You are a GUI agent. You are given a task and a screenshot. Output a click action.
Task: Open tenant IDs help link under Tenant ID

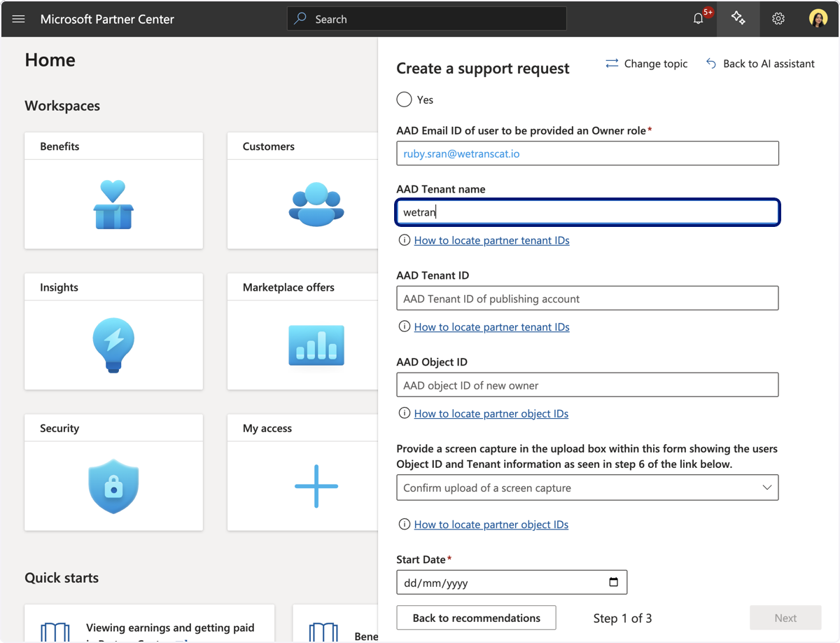pos(491,327)
